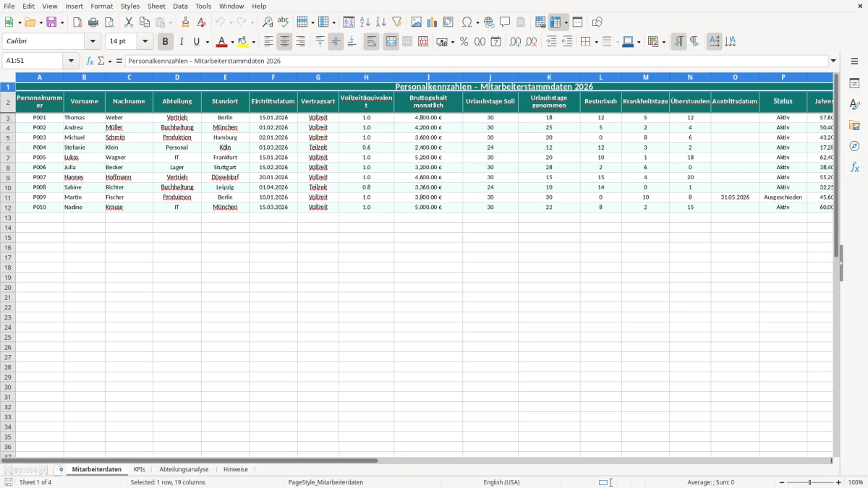This screenshot has height=488, width=868.
Task: Open Print Preview from the toolbar
Action: [x=109, y=22]
